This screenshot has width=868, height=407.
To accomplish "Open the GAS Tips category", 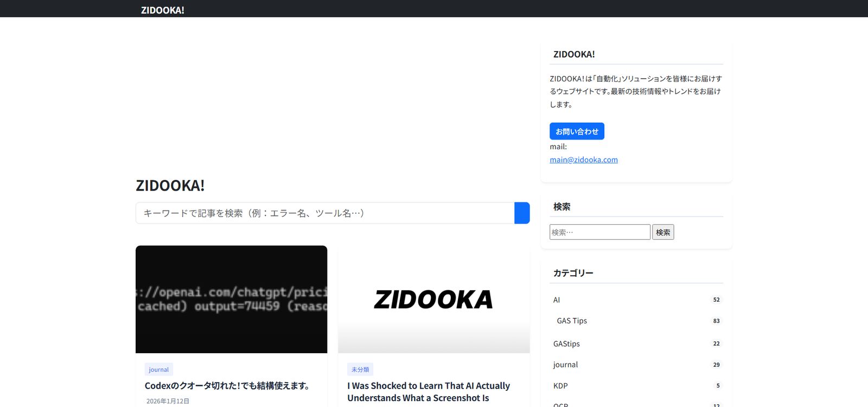I will click(572, 321).
